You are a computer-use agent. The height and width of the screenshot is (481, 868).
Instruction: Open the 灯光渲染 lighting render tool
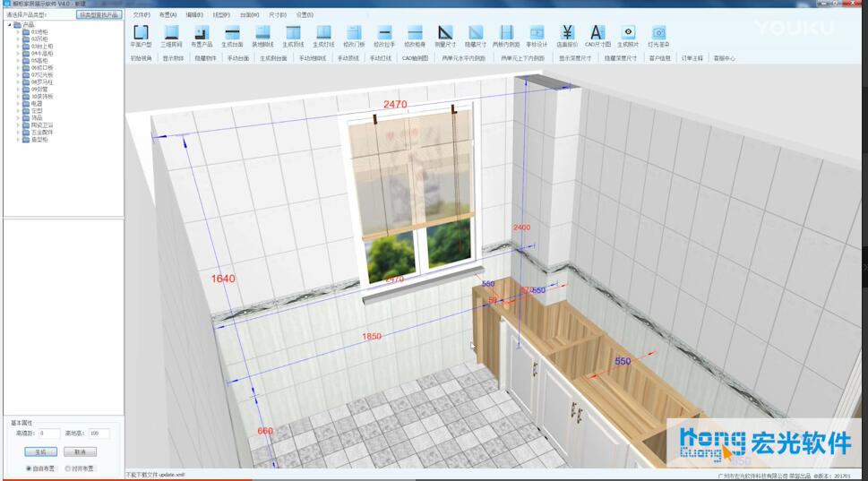pyautogui.click(x=658, y=34)
